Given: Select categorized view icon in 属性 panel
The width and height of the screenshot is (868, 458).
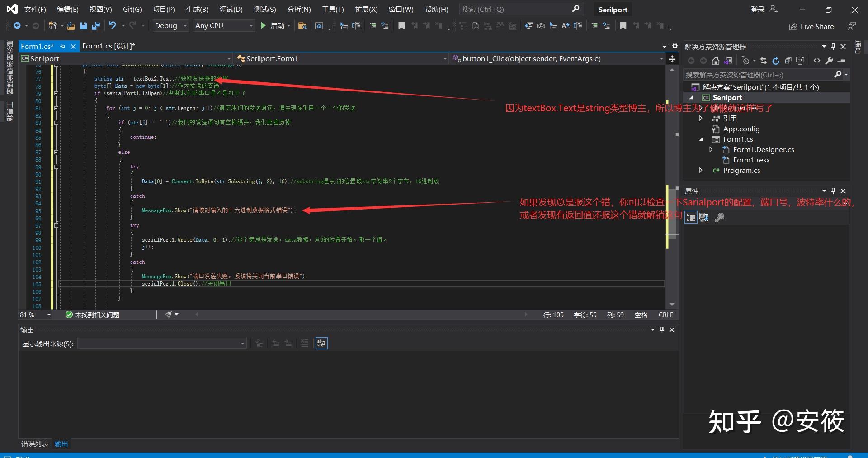Looking at the screenshot, I should pos(691,218).
